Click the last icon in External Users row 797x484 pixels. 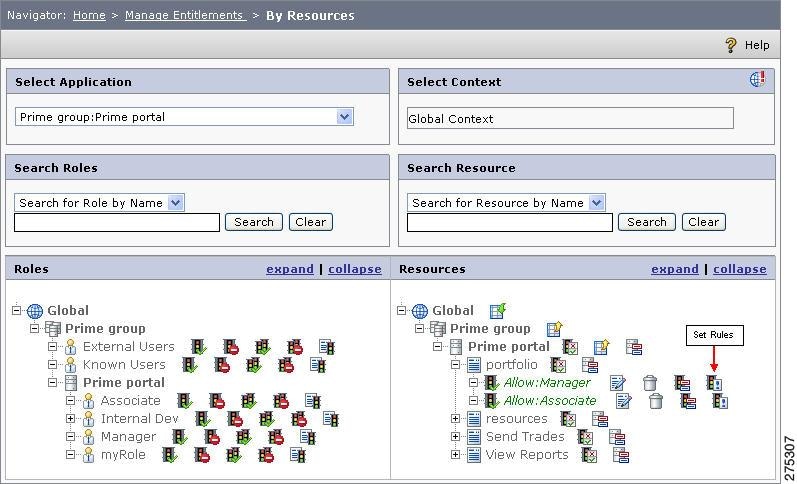tap(326, 347)
